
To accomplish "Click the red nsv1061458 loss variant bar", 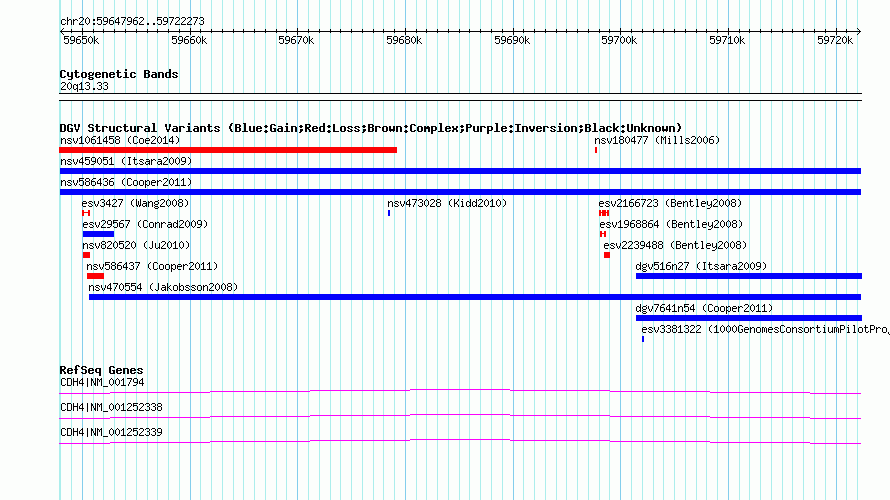I will (228, 150).
